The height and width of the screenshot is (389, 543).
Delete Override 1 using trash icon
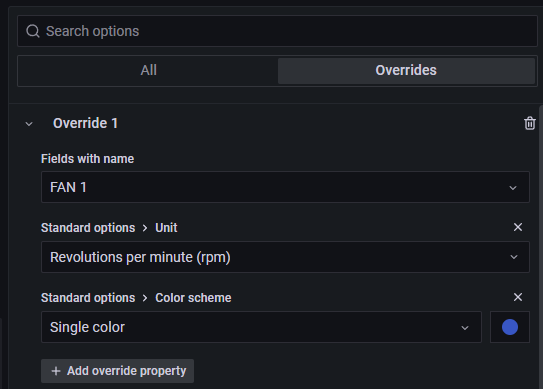pos(529,123)
